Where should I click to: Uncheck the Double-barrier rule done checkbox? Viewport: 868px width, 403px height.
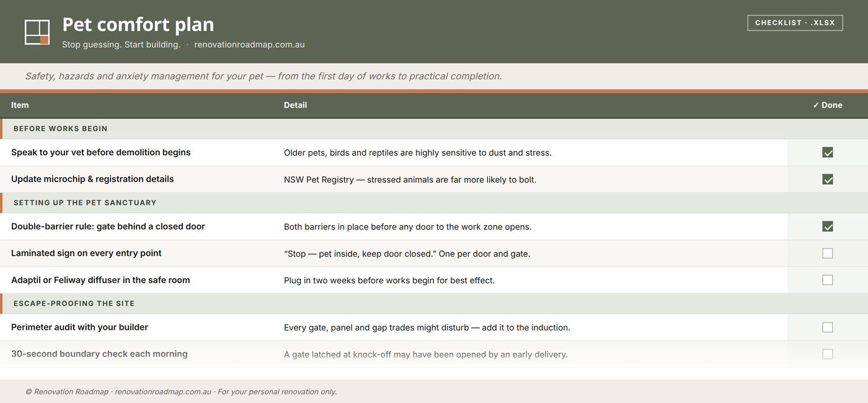point(828,226)
